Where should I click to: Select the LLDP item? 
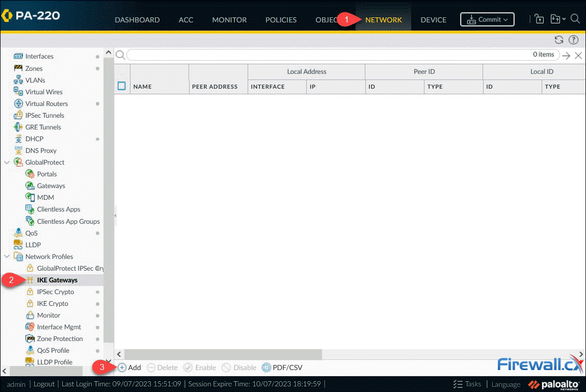33,245
